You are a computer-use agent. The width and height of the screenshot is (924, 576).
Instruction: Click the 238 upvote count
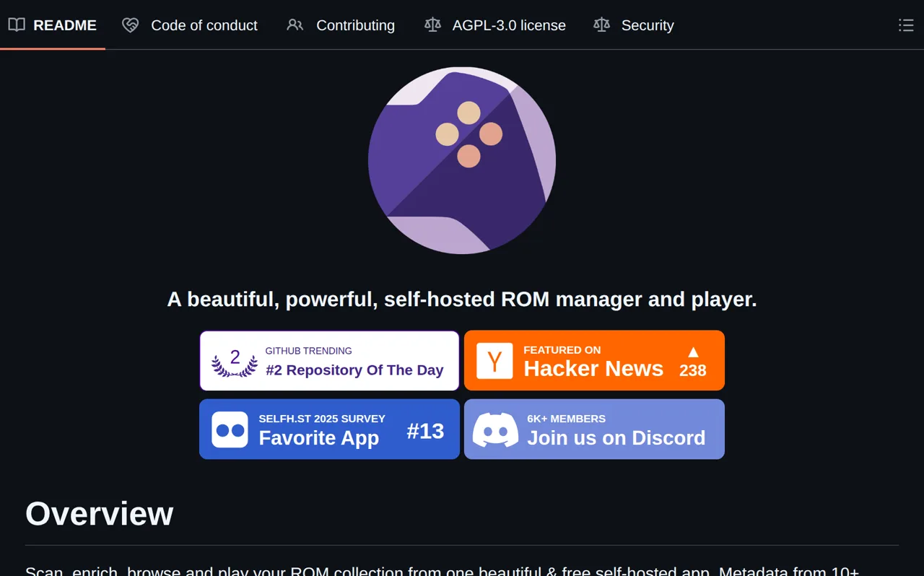click(693, 371)
